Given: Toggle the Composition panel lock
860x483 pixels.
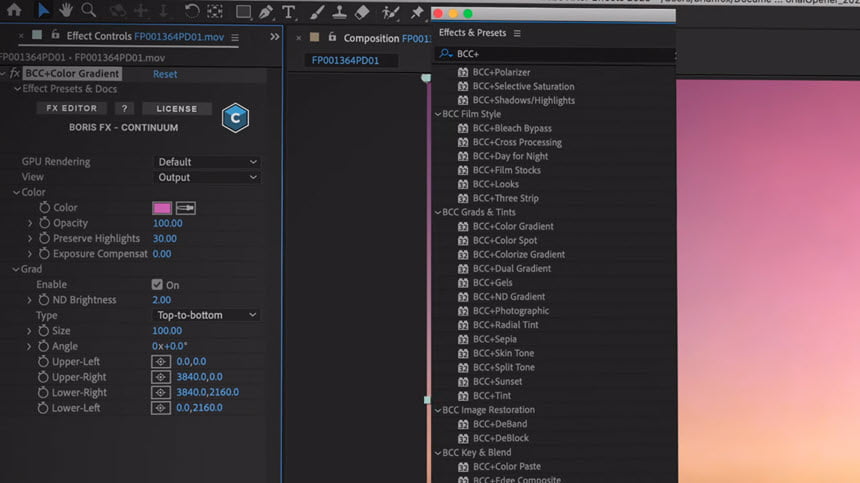Looking at the screenshot, I should point(332,37).
